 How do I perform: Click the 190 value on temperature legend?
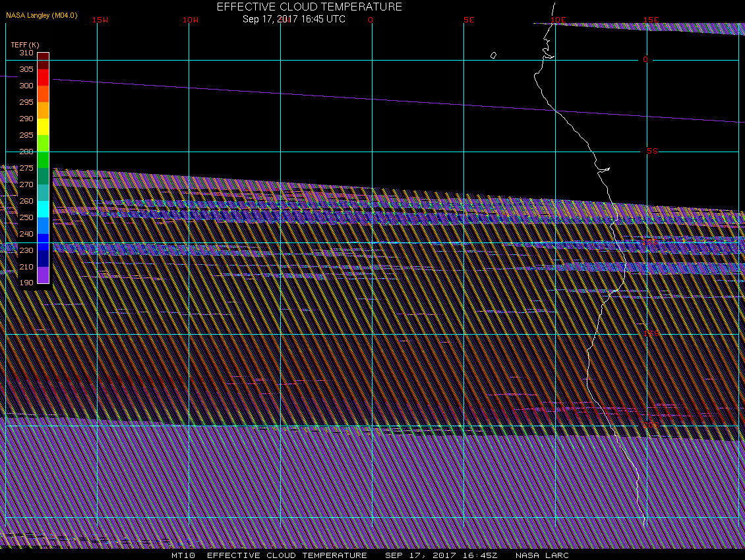pos(26,283)
